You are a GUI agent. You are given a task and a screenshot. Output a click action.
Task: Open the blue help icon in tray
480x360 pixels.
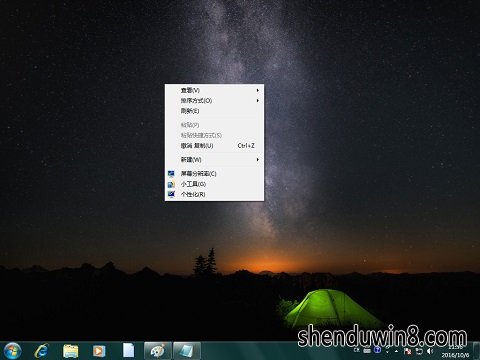click(x=378, y=350)
